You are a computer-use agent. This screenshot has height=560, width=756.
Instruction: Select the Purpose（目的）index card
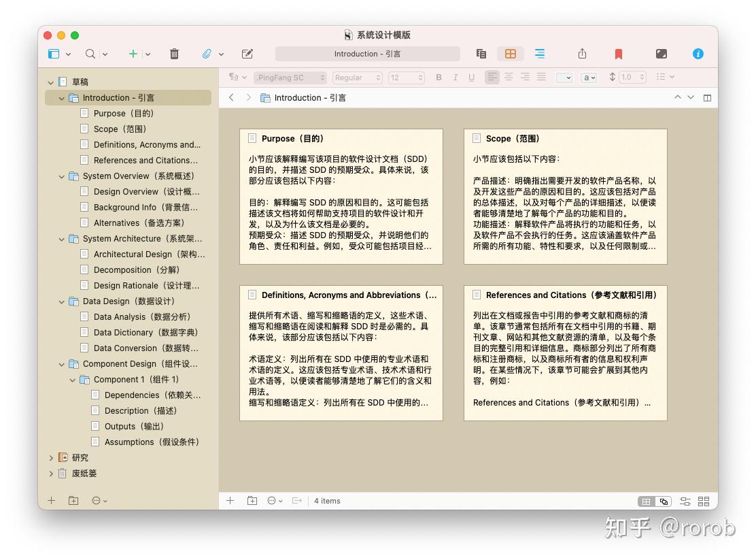[341, 197]
